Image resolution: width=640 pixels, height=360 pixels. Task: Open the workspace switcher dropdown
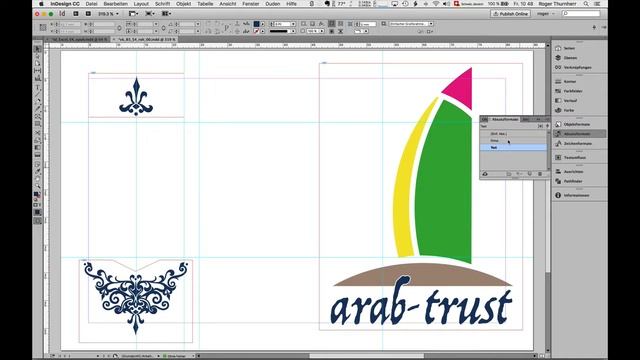546,14
